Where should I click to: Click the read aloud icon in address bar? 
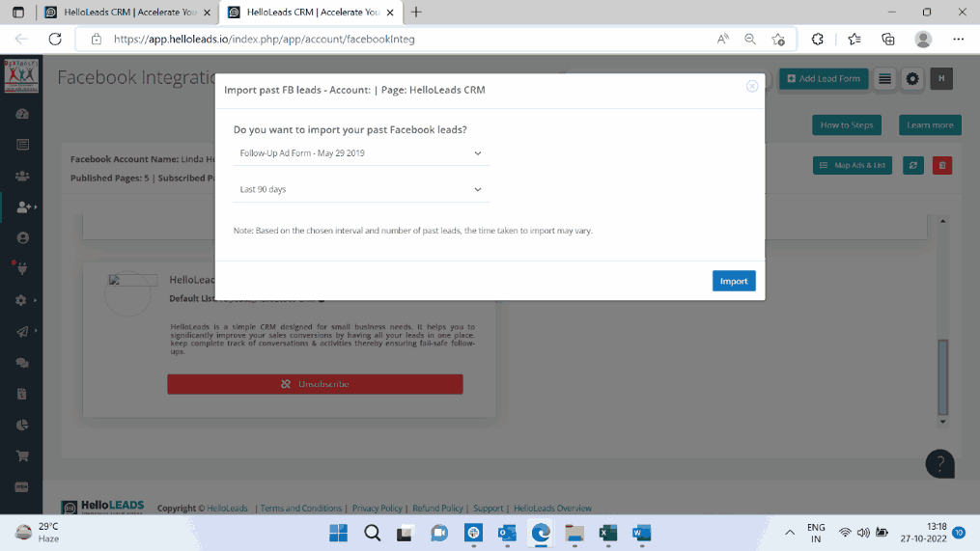(x=723, y=39)
